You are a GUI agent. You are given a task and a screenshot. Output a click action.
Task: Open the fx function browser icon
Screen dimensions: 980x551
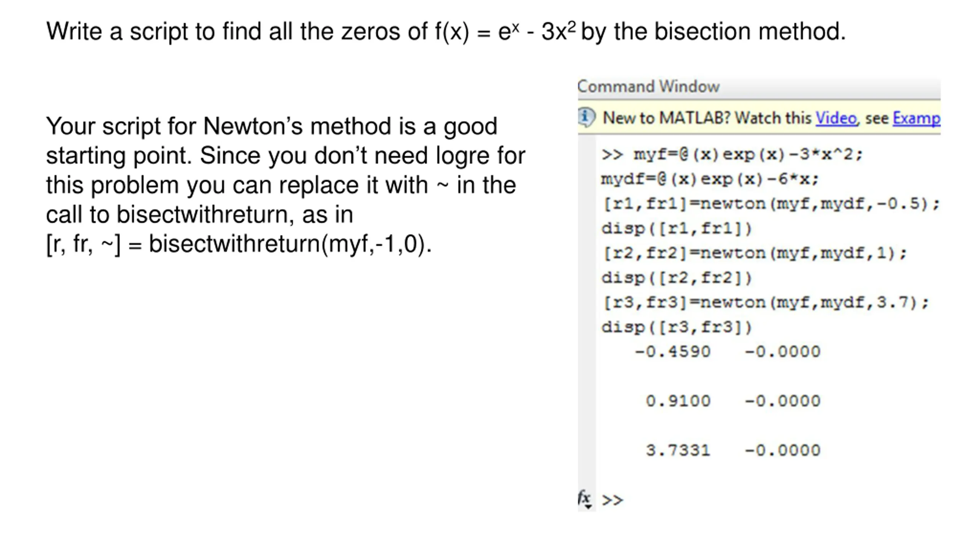(x=585, y=499)
